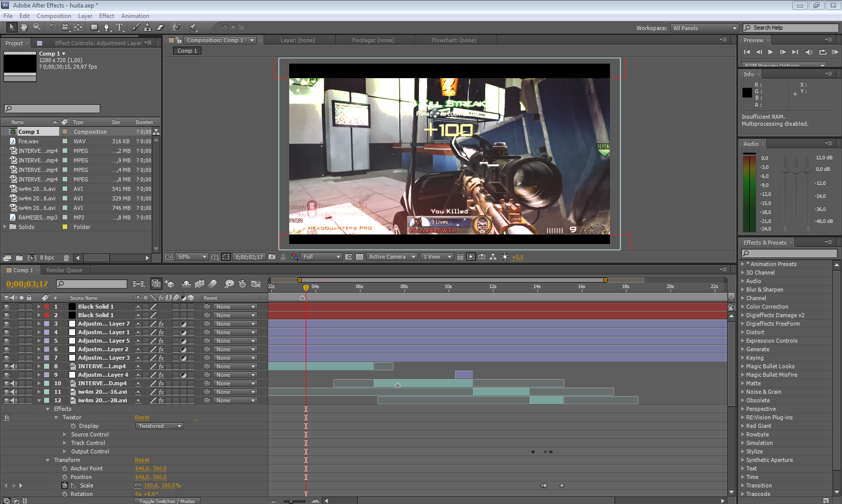Toggle visibility of layer 10 INTERVE...D.mp4
The height and width of the screenshot is (504, 842).
[x=7, y=383]
